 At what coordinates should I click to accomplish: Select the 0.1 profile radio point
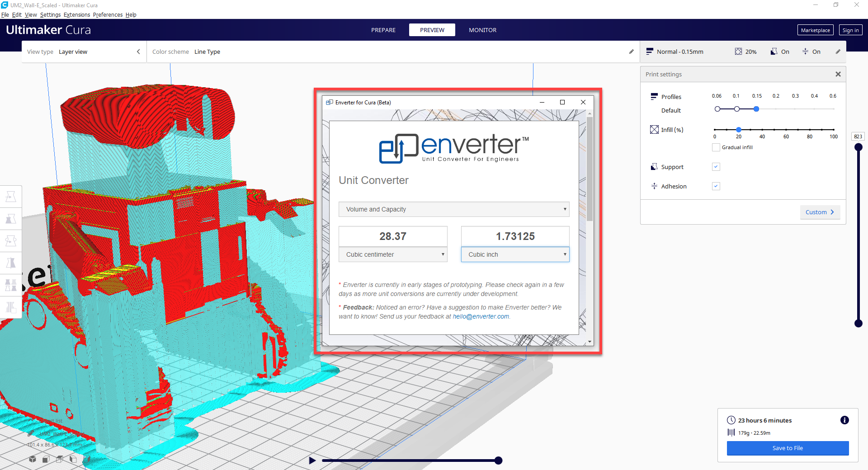737,109
